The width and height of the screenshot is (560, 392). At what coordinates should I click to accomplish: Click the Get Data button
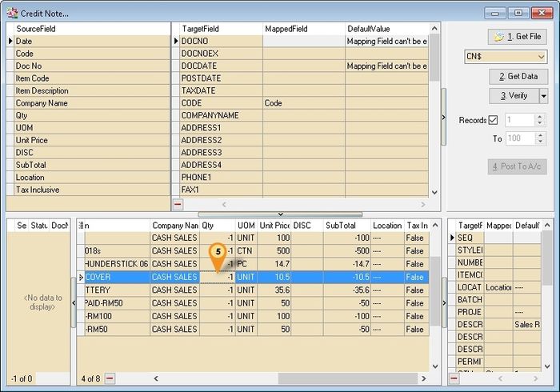click(x=518, y=77)
